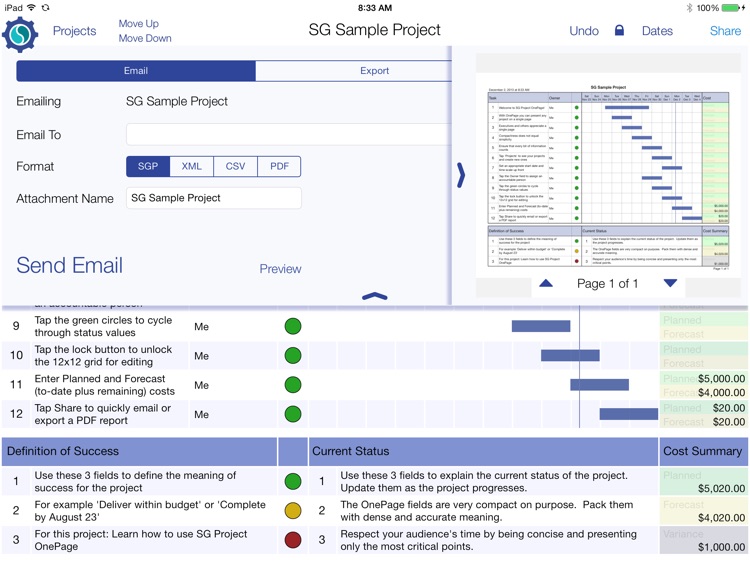This screenshot has width=750, height=563.
Task: Tap task 9 'Tap the green circles to cycle'
Action: pos(103,326)
